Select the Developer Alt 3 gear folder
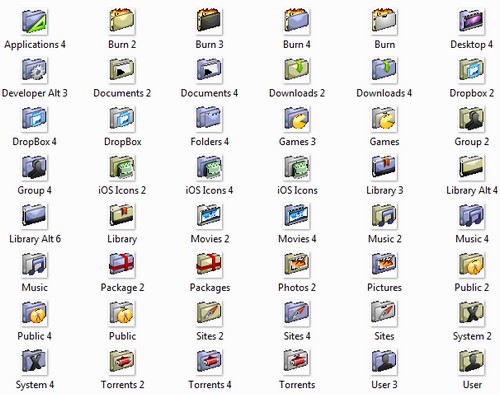This screenshot has height=394, width=500. click(35, 70)
